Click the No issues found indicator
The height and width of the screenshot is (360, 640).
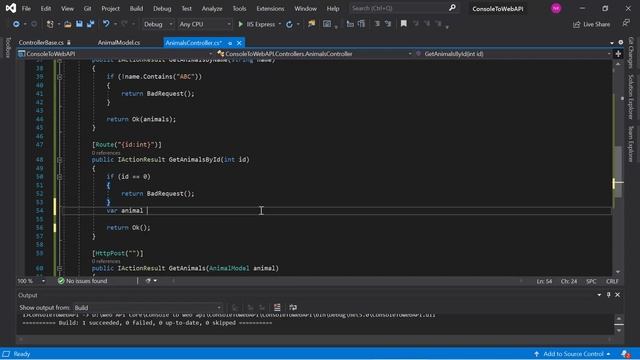click(x=82, y=281)
